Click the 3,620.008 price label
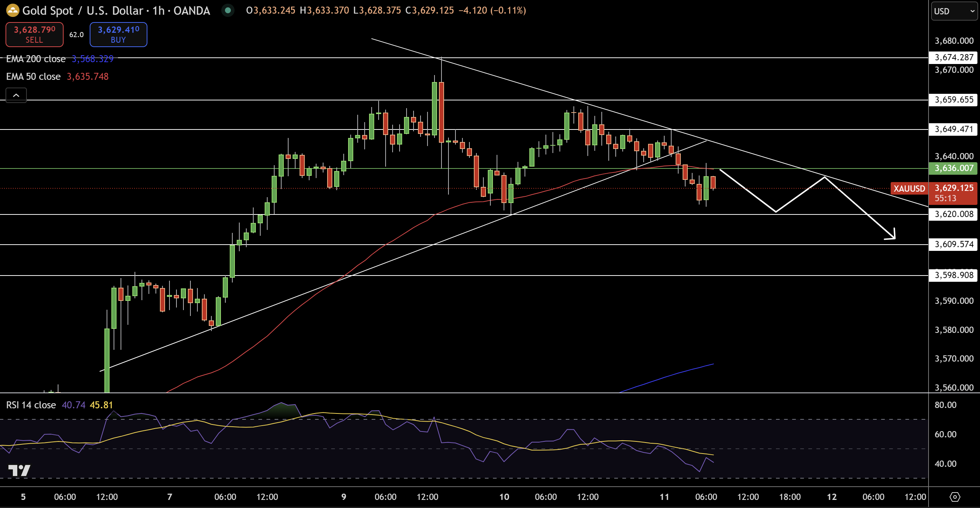 [x=954, y=214]
